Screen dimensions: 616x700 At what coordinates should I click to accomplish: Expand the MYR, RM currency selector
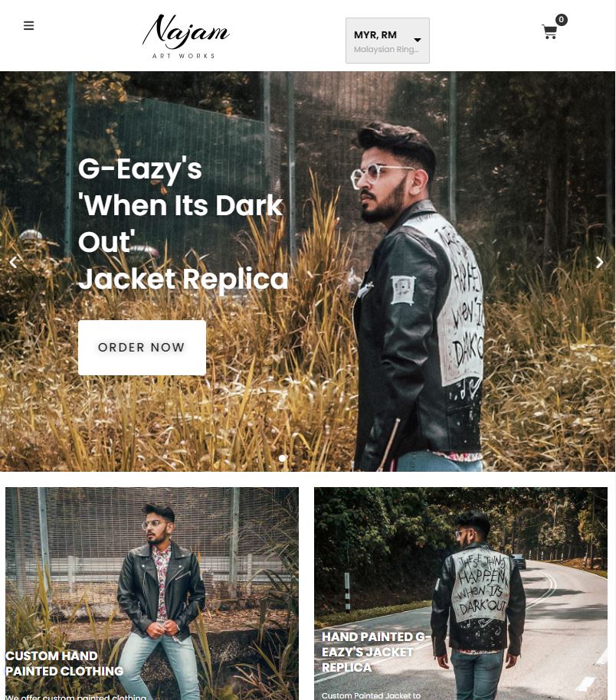(x=387, y=41)
